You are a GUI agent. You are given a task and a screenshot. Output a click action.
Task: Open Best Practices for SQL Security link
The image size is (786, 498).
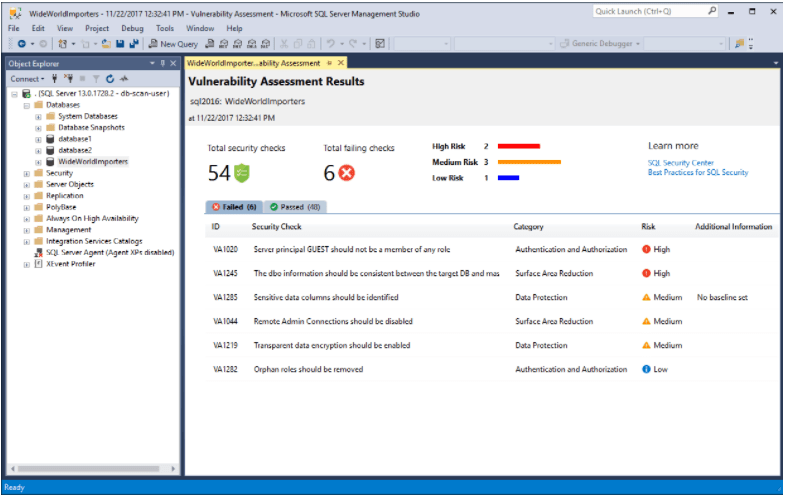(698, 172)
